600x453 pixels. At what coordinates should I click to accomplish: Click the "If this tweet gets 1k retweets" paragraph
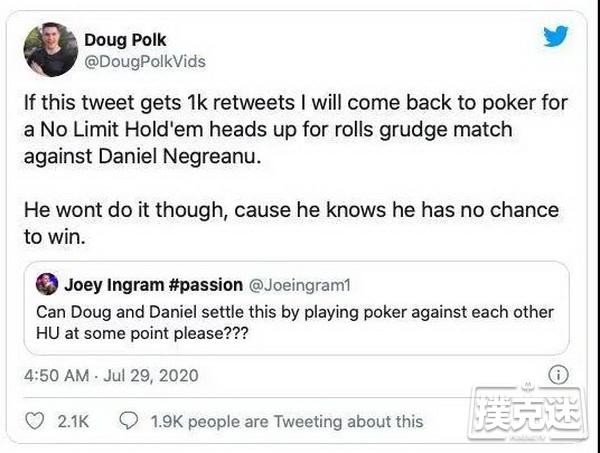[x=300, y=128]
